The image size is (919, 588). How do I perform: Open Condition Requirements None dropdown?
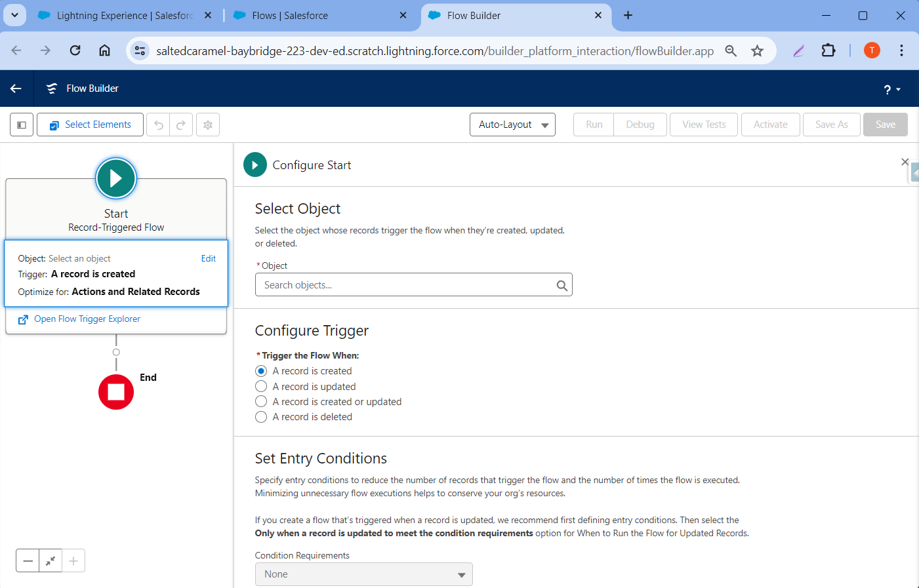(363, 574)
